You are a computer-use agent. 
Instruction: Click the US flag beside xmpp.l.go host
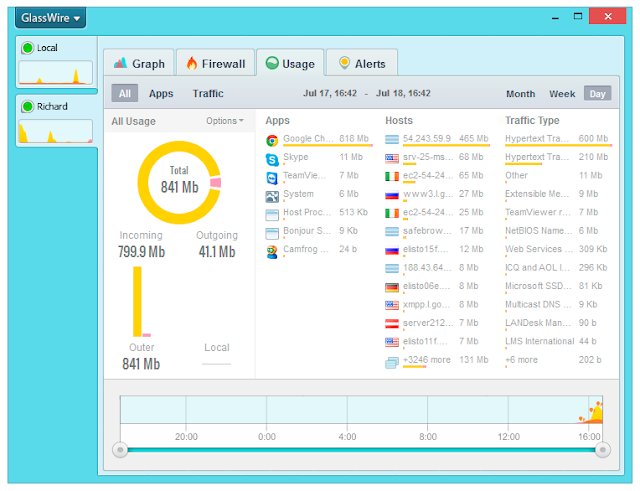point(392,305)
